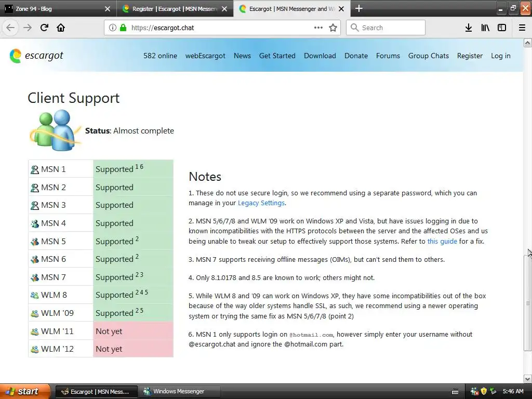Click the MSN 4 butterfly icon
Viewport: 532px width, 399px height.
(x=35, y=223)
